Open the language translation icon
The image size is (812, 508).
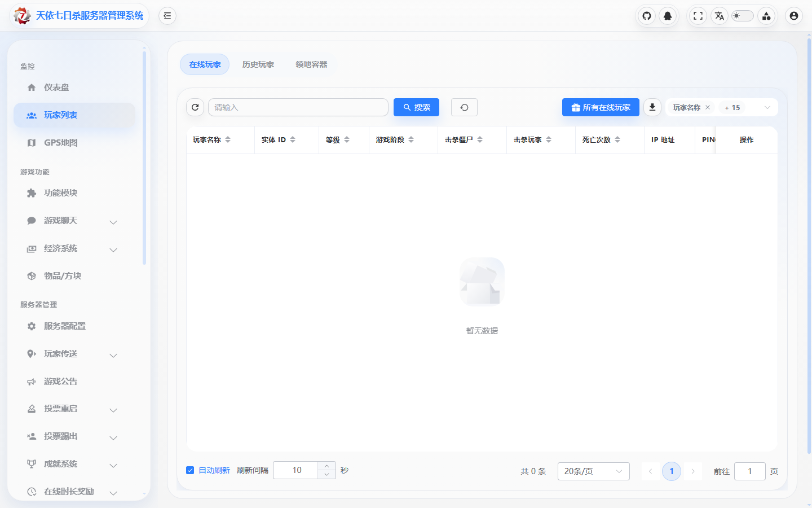(x=719, y=16)
